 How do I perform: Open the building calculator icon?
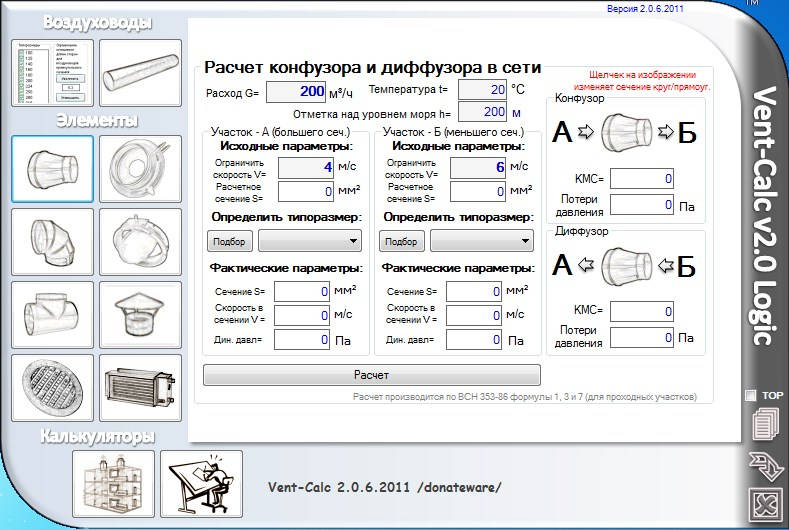(113, 483)
